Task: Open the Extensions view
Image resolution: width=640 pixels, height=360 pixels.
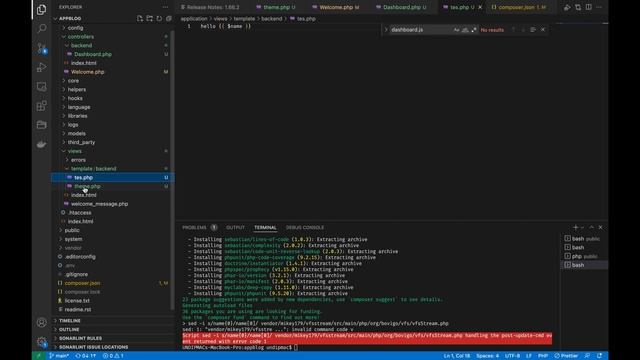Action: [41, 106]
